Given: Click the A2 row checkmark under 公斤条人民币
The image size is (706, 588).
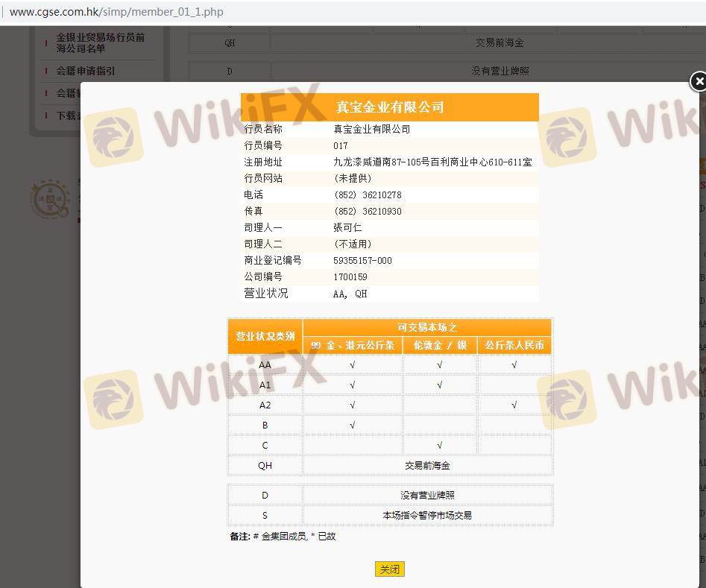Looking at the screenshot, I should coord(514,405).
